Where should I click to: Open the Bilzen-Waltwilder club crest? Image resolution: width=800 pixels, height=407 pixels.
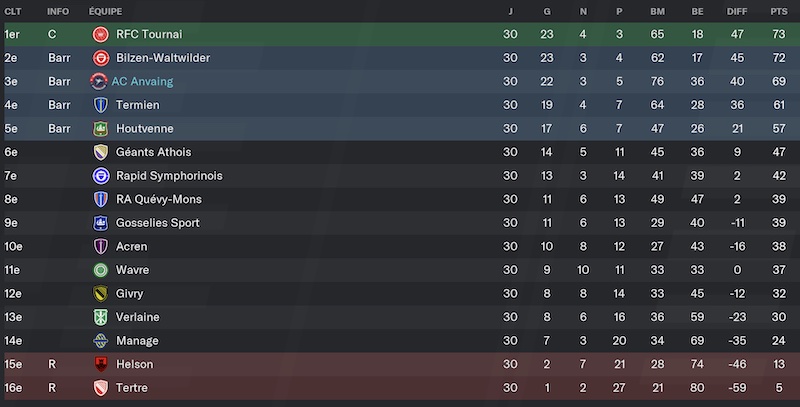101,58
